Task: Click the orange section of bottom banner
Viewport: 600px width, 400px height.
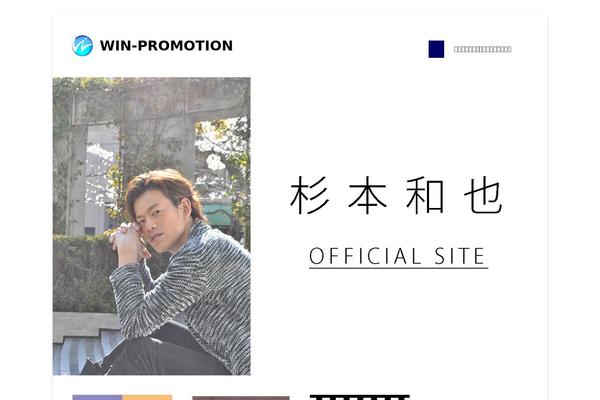Action: pyautogui.click(x=147, y=398)
